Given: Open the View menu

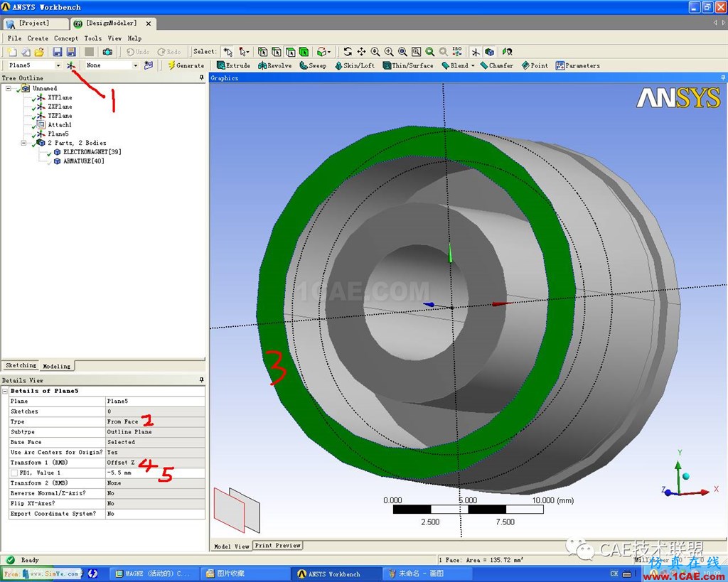Looking at the screenshot, I should [114, 38].
